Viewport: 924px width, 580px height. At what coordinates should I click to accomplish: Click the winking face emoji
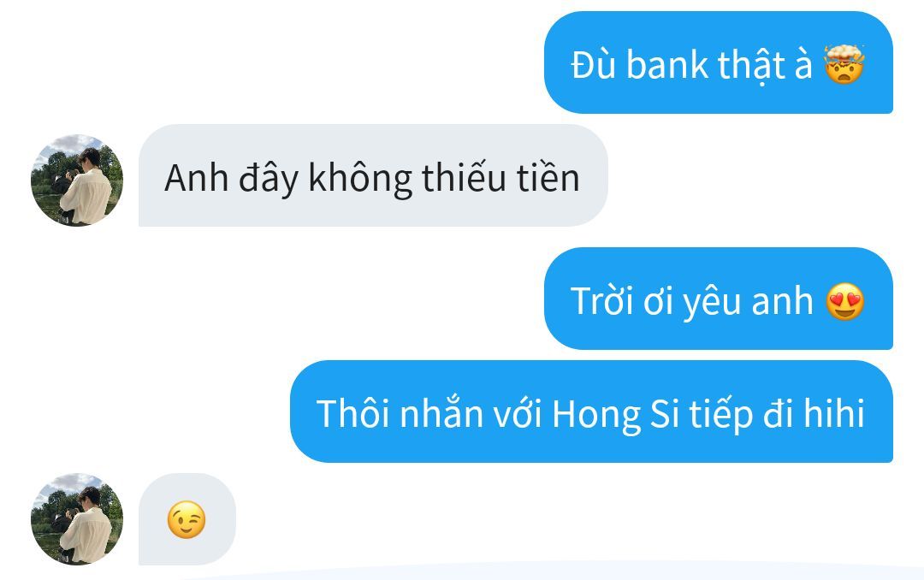click(x=187, y=519)
